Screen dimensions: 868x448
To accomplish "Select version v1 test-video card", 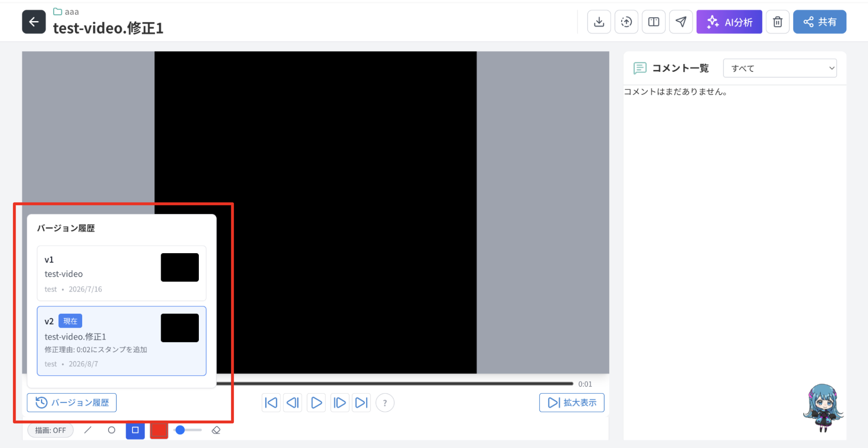I will (x=121, y=273).
